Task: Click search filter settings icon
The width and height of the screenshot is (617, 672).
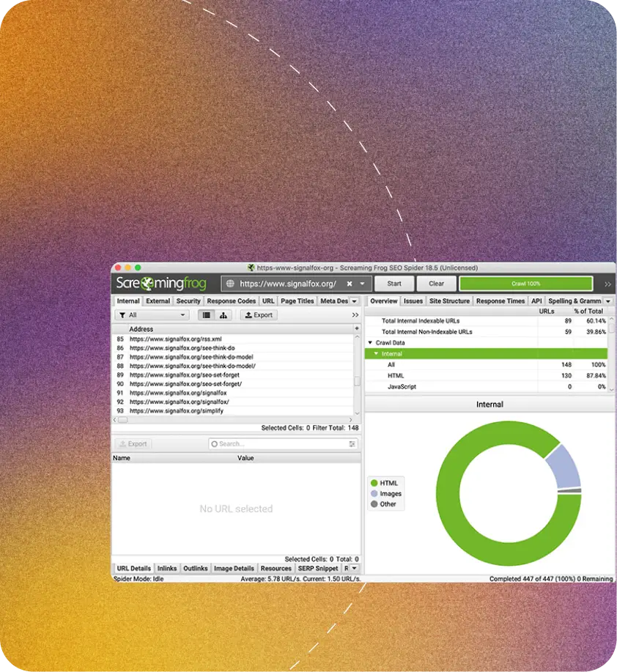Action: pyautogui.click(x=352, y=444)
